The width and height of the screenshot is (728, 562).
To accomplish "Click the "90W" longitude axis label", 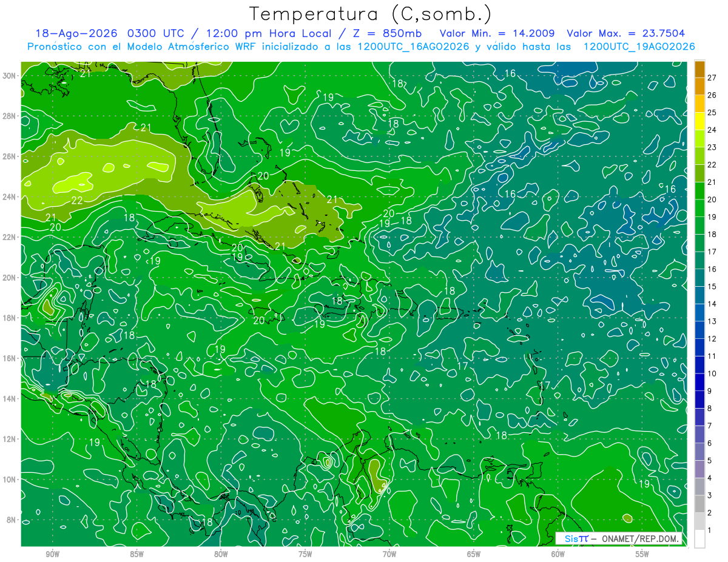I will (52, 554).
